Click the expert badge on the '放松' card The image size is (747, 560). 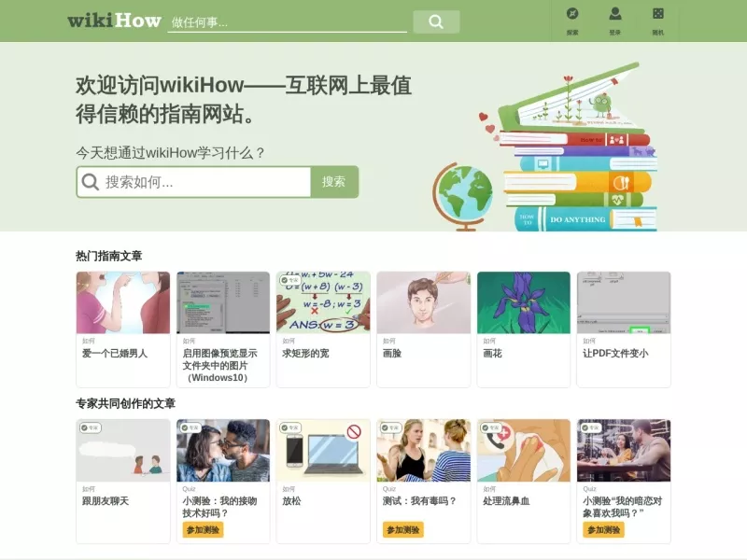click(x=290, y=427)
